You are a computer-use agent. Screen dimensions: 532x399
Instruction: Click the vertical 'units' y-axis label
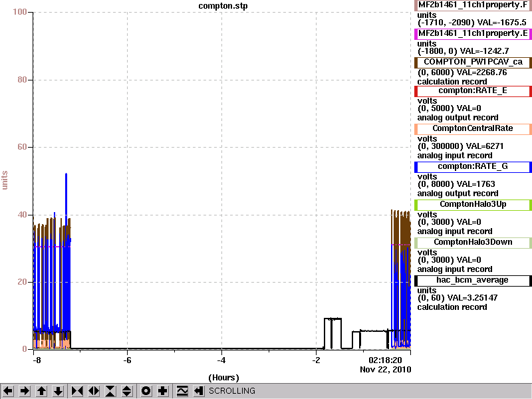point(5,180)
